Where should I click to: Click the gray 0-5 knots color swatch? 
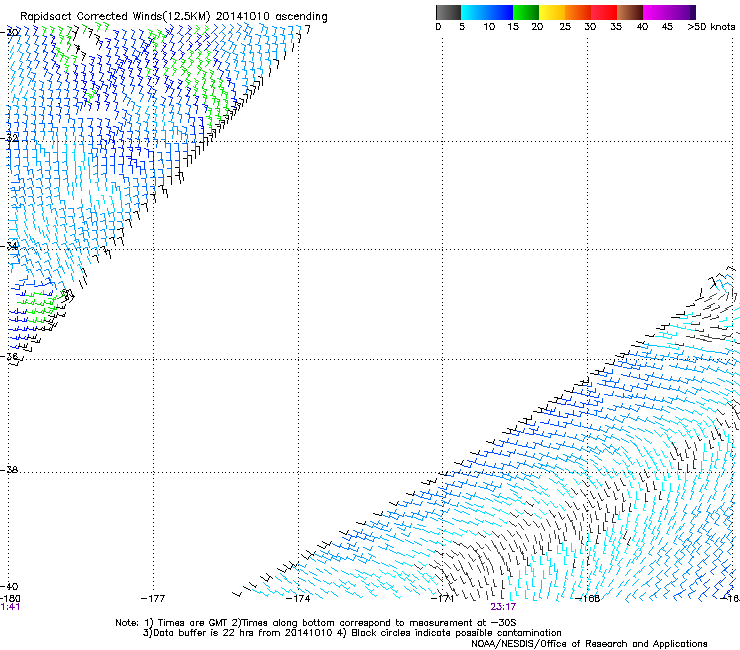tap(448, 12)
